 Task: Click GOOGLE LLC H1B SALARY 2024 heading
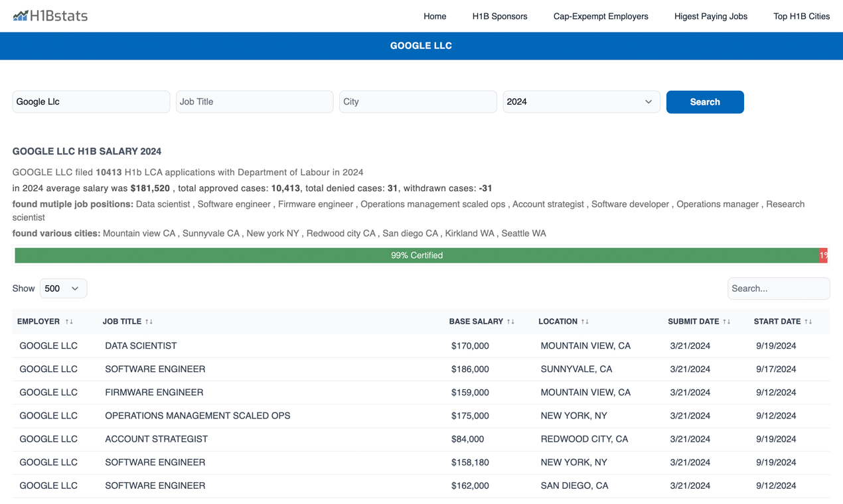click(x=87, y=151)
